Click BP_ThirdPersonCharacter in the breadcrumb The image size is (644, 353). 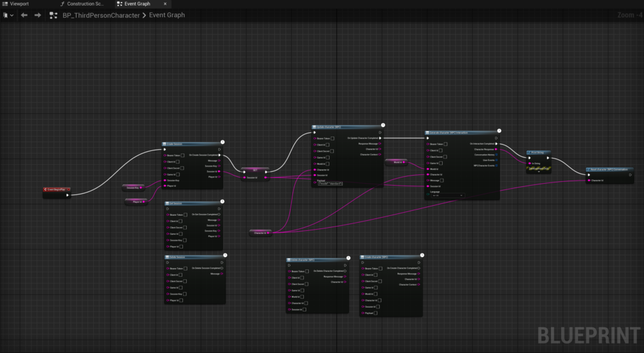pyautogui.click(x=101, y=15)
